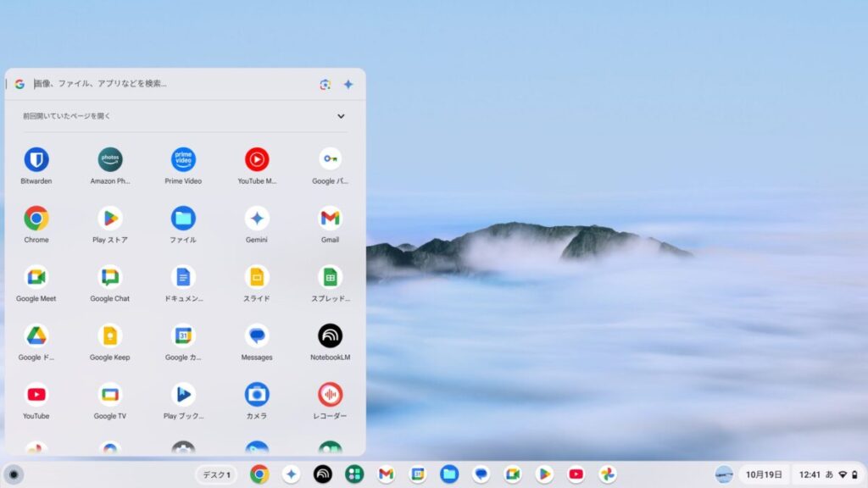Expand the 前回開いていたページを開く chevron
The image size is (868, 488).
tap(341, 116)
